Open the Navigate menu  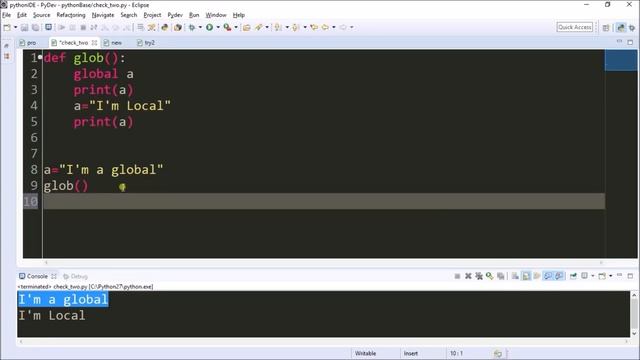(x=103, y=15)
